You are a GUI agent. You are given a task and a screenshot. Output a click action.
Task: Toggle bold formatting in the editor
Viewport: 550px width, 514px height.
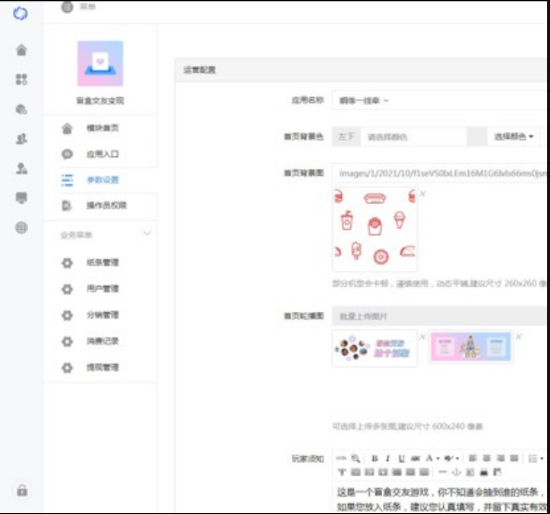pyautogui.click(x=375, y=458)
